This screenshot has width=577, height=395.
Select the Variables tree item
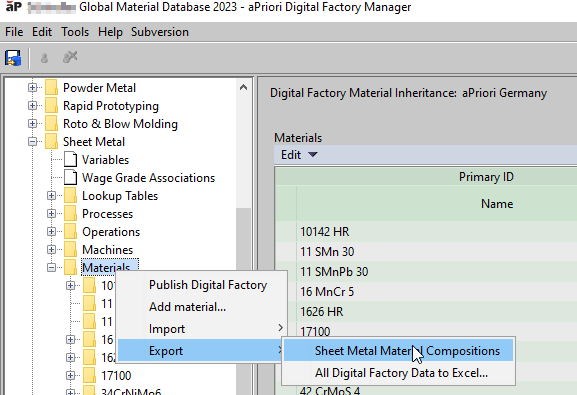point(105,160)
